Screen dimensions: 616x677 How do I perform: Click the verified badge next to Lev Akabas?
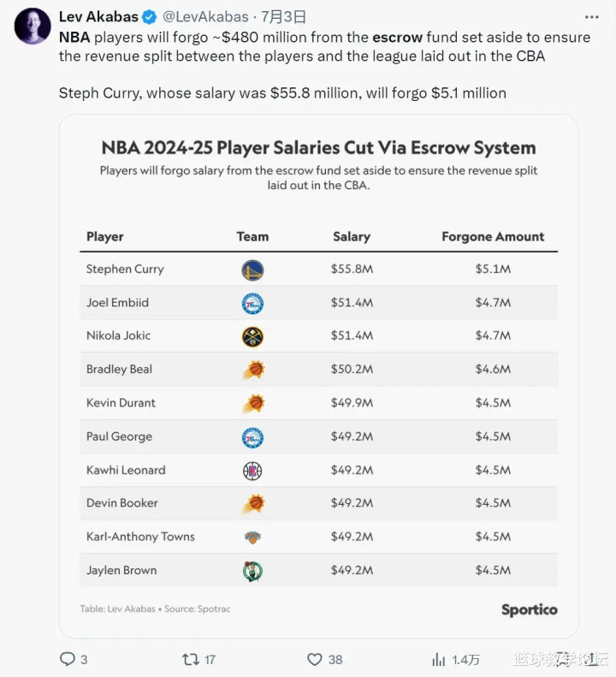pyautogui.click(x=148, y=17)
